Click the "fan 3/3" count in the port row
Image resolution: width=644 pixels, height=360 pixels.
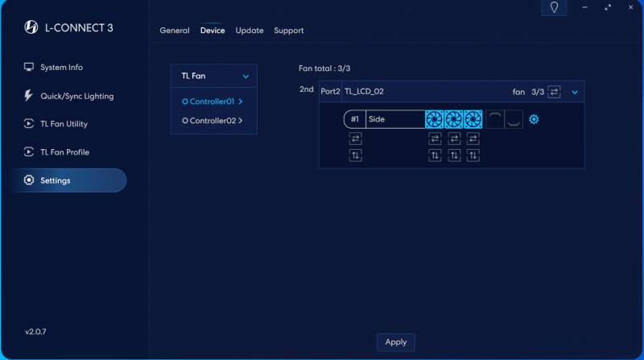click(528, 92)
